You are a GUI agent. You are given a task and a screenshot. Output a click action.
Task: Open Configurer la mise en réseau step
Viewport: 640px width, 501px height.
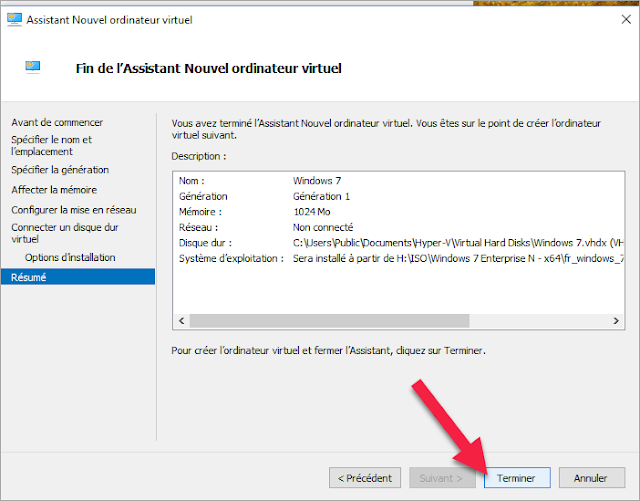(x=74, y=210)
